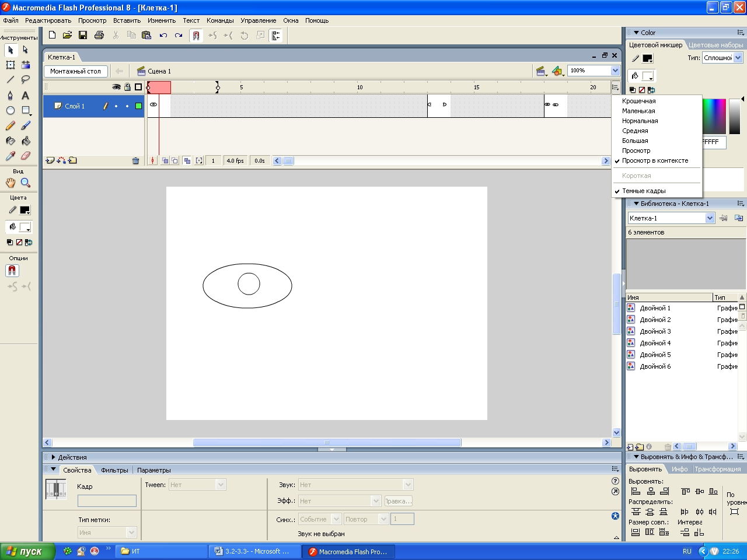Select the Oval tool
Viewport: 747px width, 560px height.
[x=11, y=110]
